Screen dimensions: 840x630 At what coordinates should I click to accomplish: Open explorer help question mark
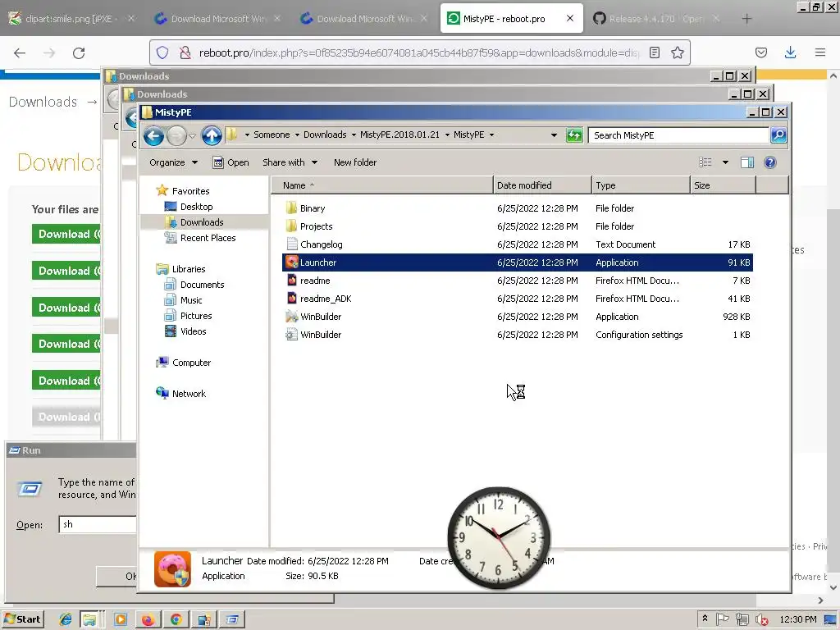click(x=769, y=162)
